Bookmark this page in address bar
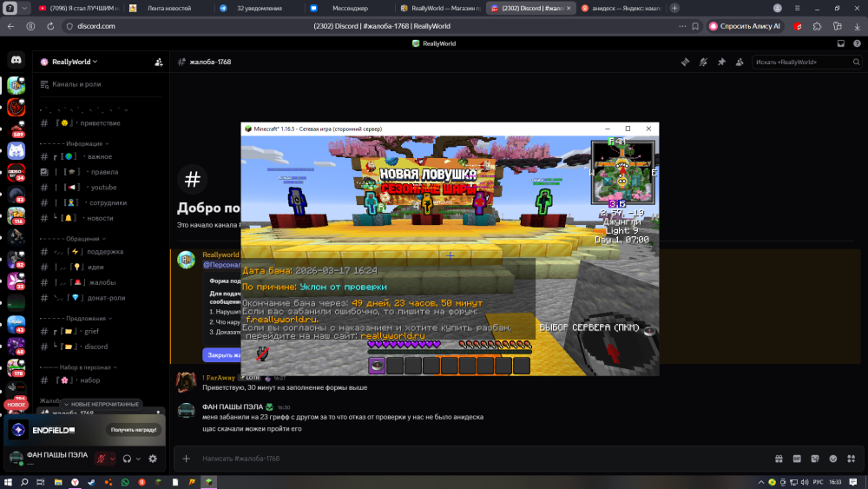Viewport: 868px width, 489px height. (x=695, y=26)
